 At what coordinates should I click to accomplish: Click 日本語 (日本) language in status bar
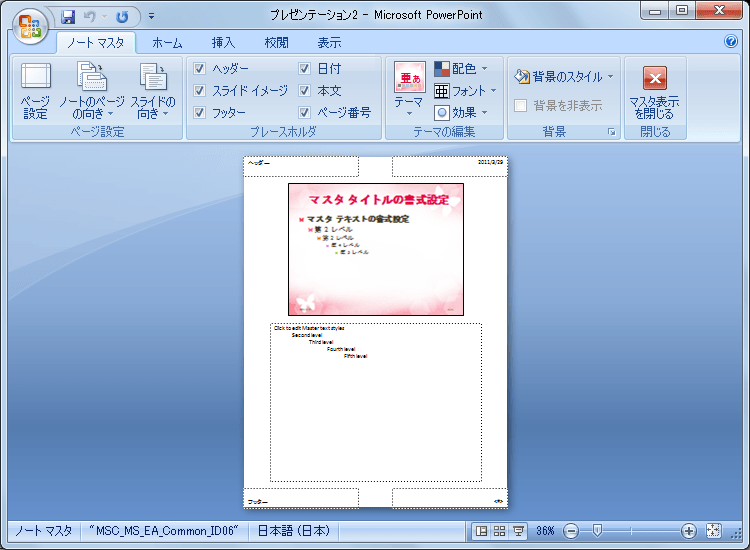tap(294, 531)
